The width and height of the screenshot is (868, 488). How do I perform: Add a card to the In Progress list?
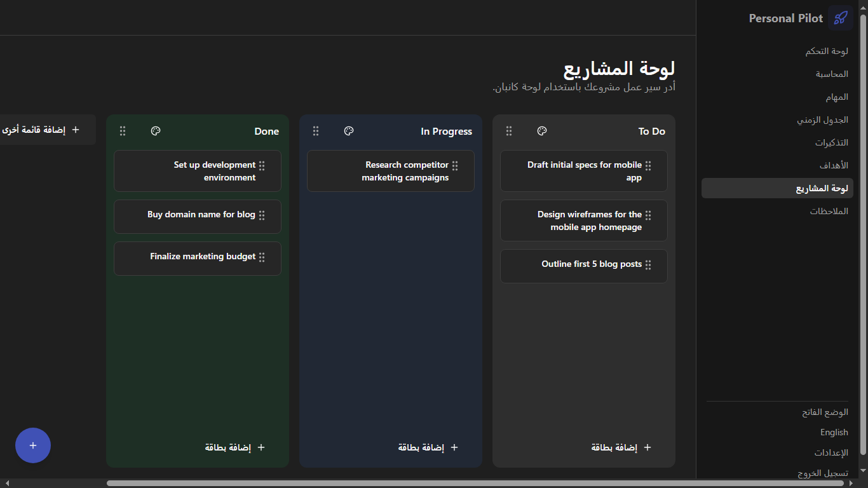coord(428,447)
